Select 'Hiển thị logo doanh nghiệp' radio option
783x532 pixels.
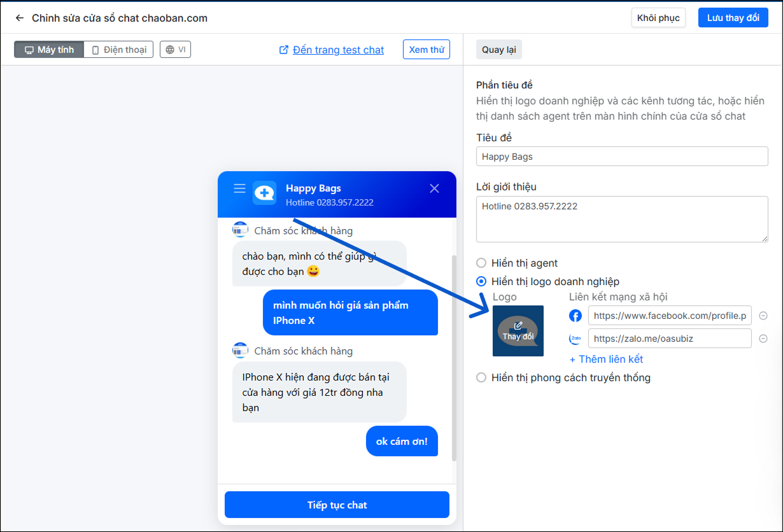pyautogui.click(x=481, y=281)
